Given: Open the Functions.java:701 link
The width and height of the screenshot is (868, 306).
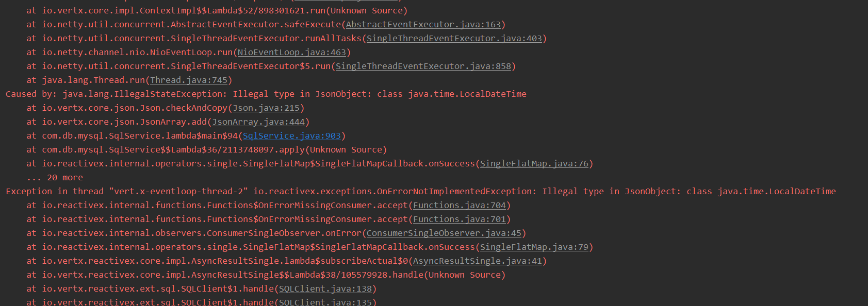Looking at the screenshot, I should (x=460, y=219).
